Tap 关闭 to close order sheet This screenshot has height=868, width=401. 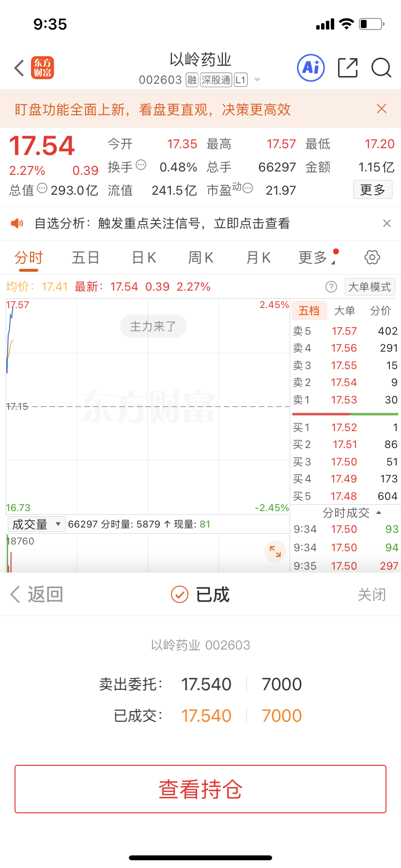pos(372,594)
